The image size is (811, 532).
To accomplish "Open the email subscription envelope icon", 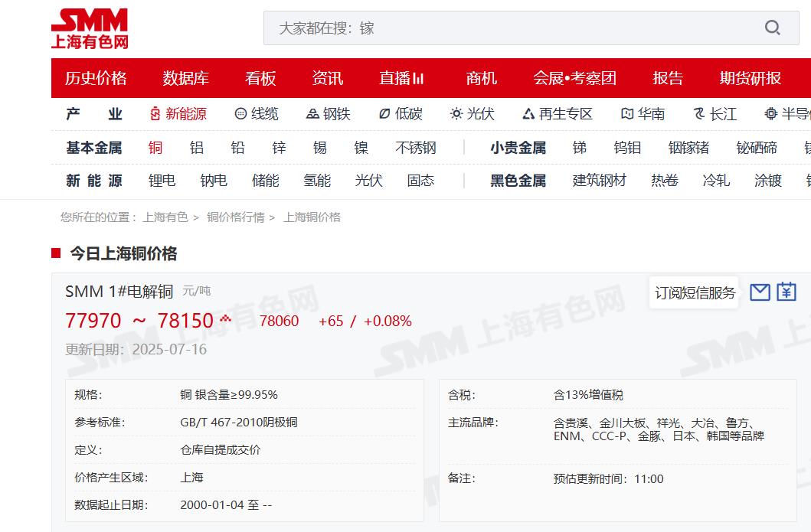I will coord(760,292).
